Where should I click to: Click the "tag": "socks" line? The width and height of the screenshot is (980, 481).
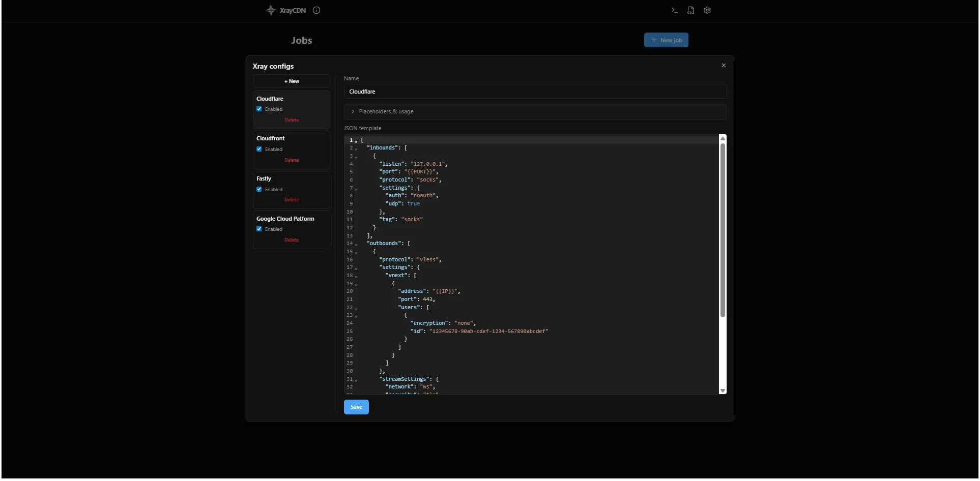click(401, 220)
